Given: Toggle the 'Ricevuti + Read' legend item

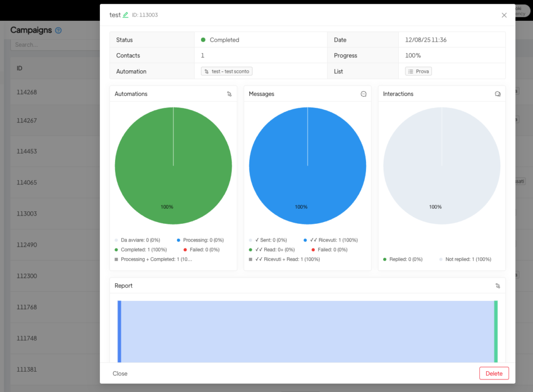Looking at the screenshot, I should click(x=286, y=259).
